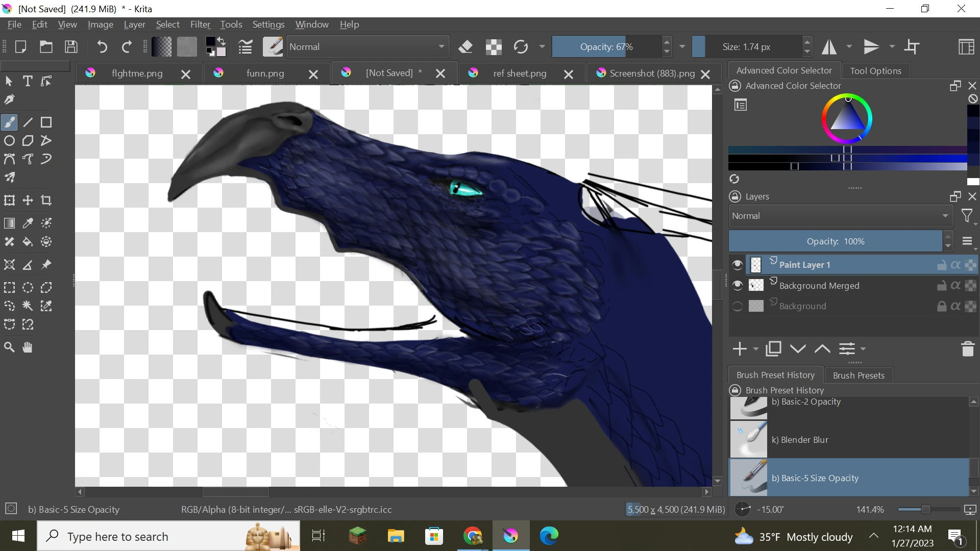Click the horizontal mirror tool icon
This screenshot has width=980, height=551.
coord(829,47)
